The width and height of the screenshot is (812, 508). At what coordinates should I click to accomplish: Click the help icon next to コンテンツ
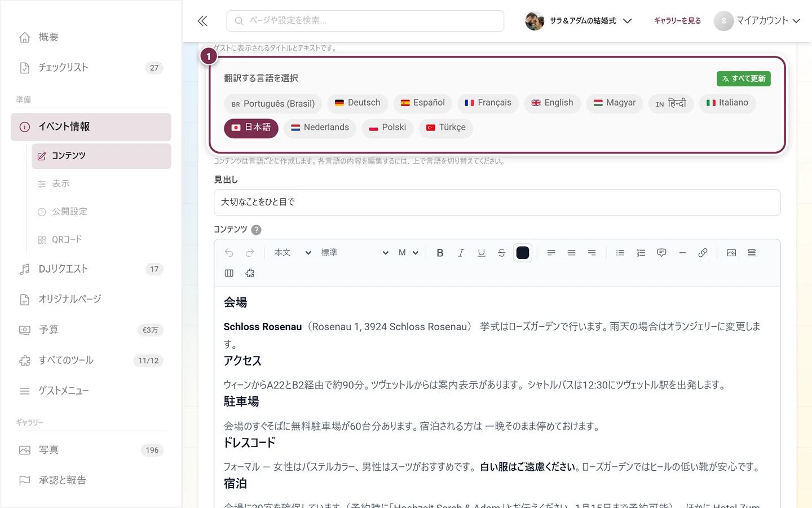click(x=256, y=230)
